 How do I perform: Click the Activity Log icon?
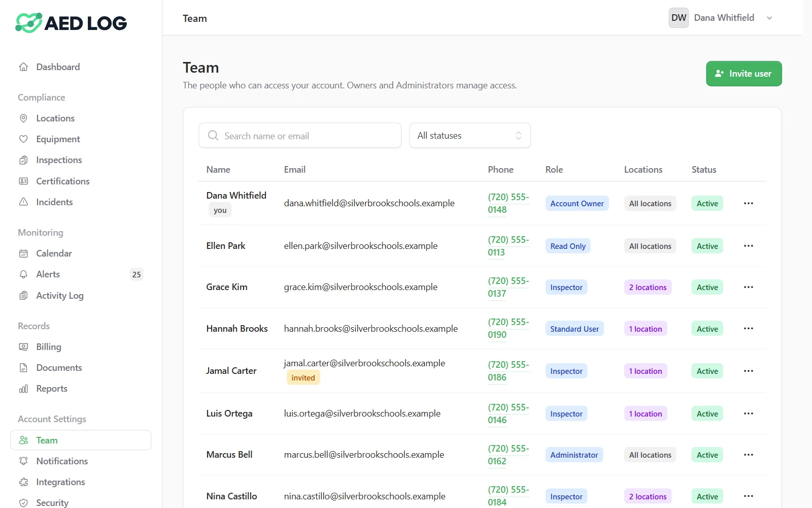[23, 296]
